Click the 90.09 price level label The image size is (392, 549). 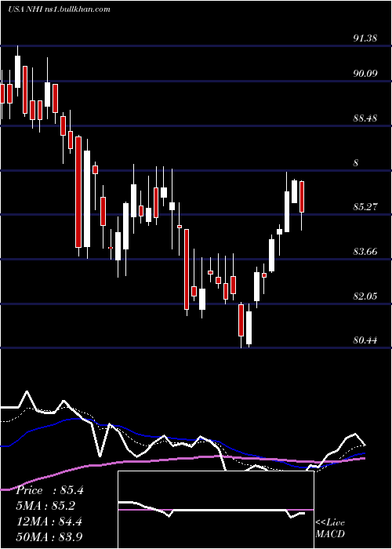[x=365, y=73]
